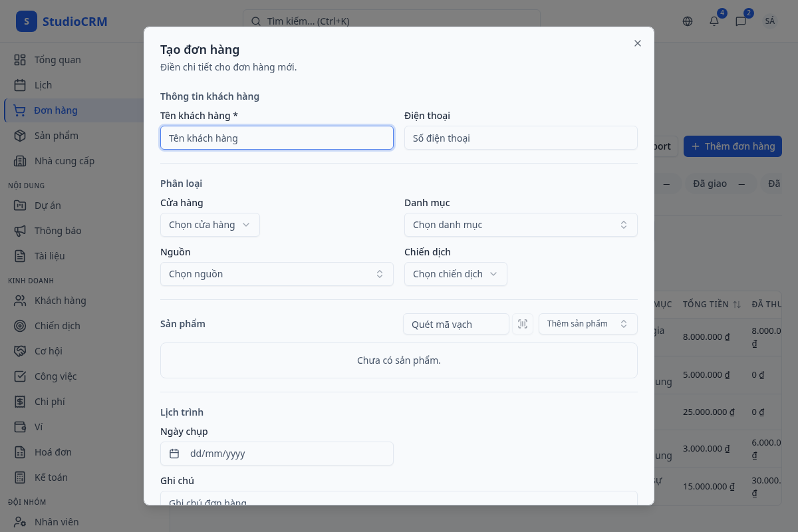Click the Quét mã vạch field
Viewport: 798px width, 532px height.
pos(456,324)
